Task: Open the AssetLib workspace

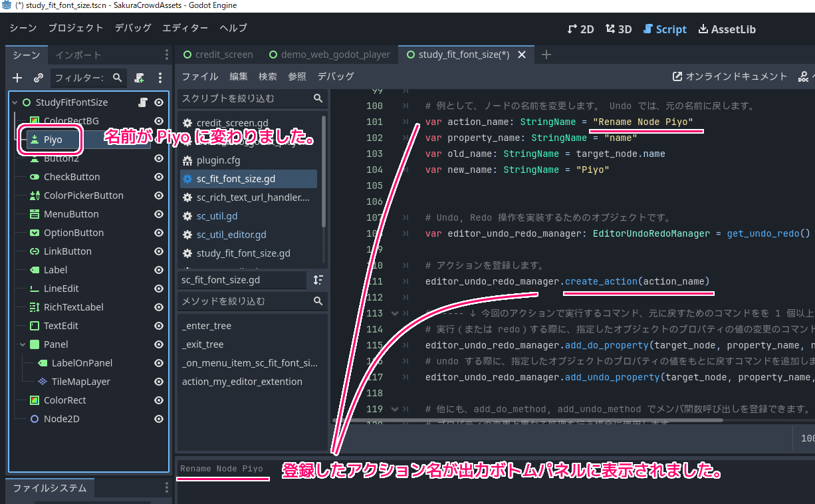Action: pos(727,29)
